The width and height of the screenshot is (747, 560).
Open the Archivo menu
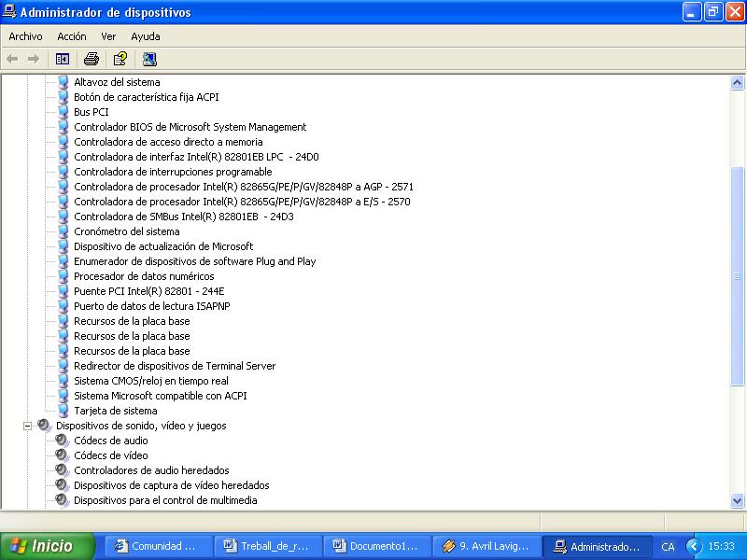[25, 36]
